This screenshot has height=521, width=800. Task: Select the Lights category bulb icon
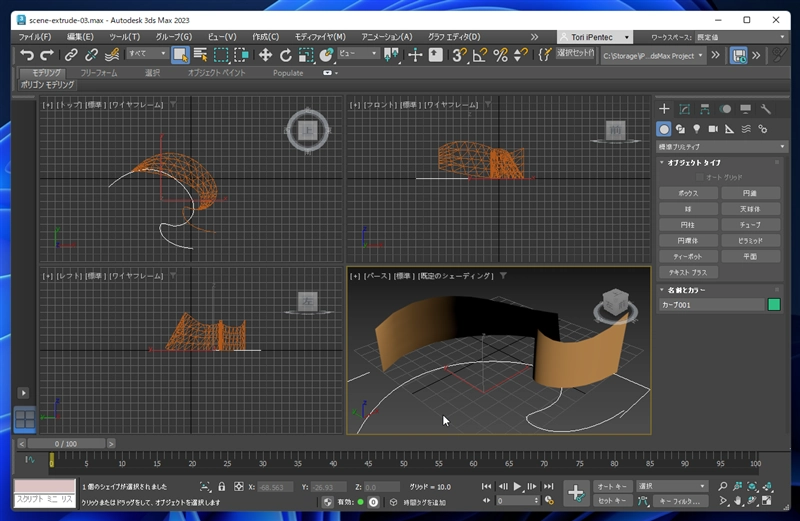696,129
